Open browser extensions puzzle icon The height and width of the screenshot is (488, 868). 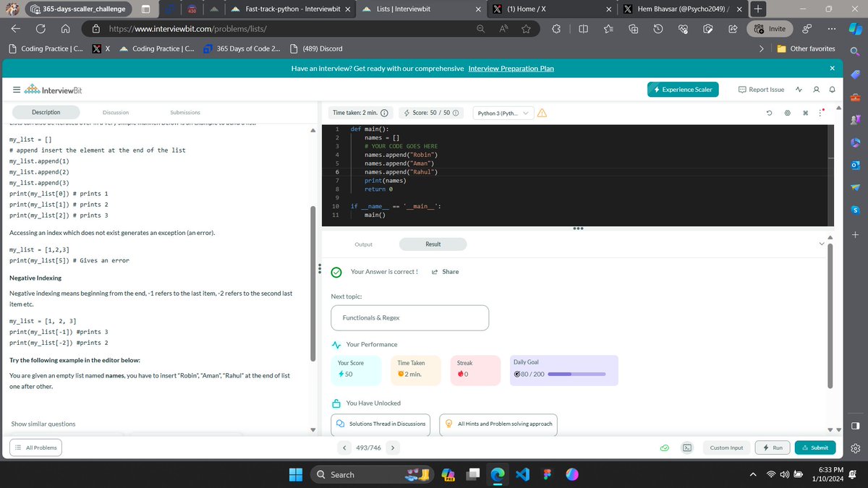(x=556, y=29)
